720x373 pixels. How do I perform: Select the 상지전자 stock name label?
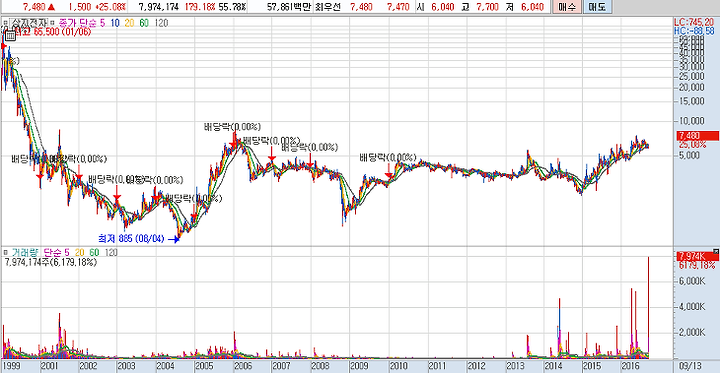(28, 23)
